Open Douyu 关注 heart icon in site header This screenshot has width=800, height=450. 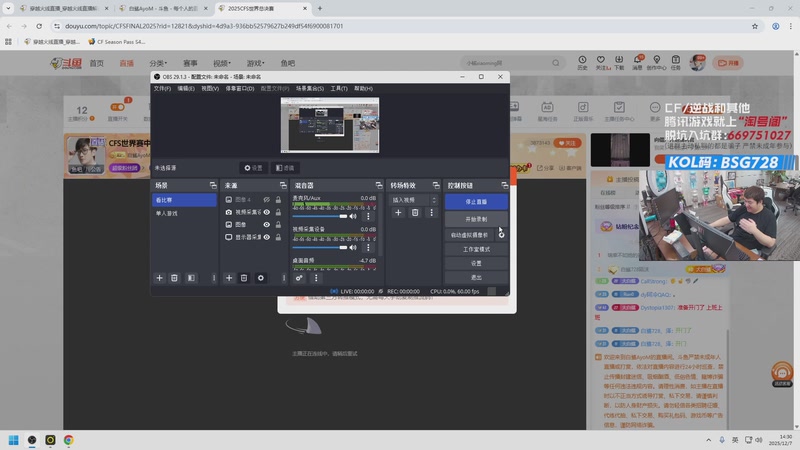coord(601,62)
